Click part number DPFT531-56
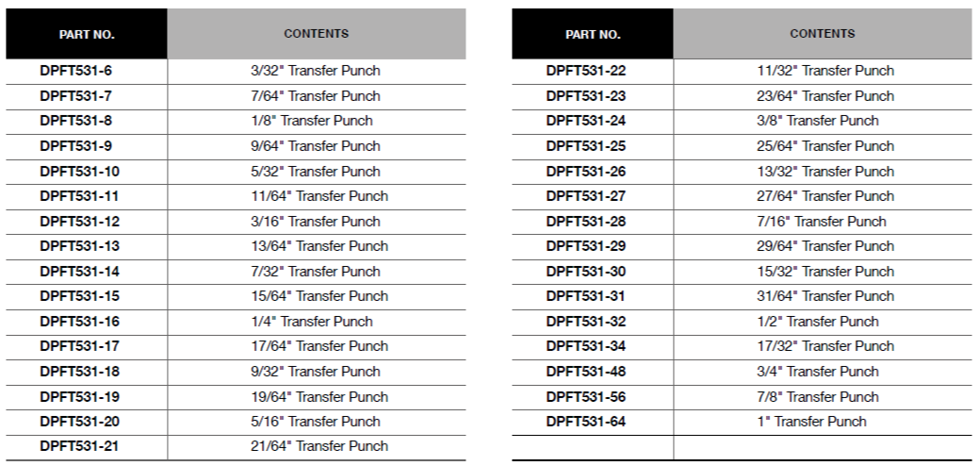 click(586, 396)
